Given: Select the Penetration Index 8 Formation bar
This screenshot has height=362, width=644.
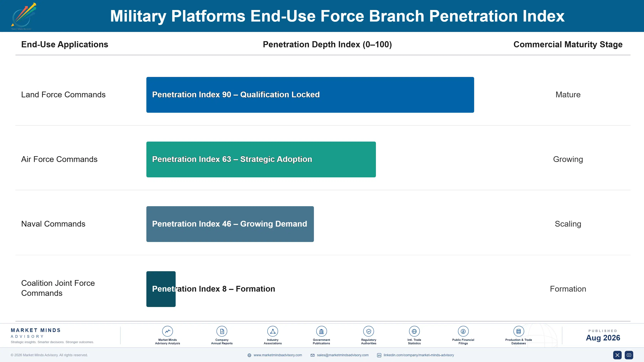Looking at the screenshot, I should pos(161,289).
